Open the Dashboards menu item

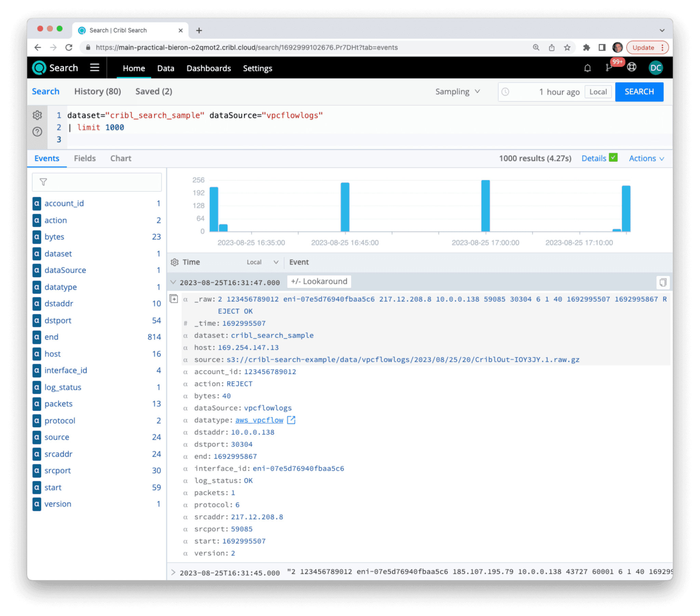pyautogui.click(x=208, y=68)
